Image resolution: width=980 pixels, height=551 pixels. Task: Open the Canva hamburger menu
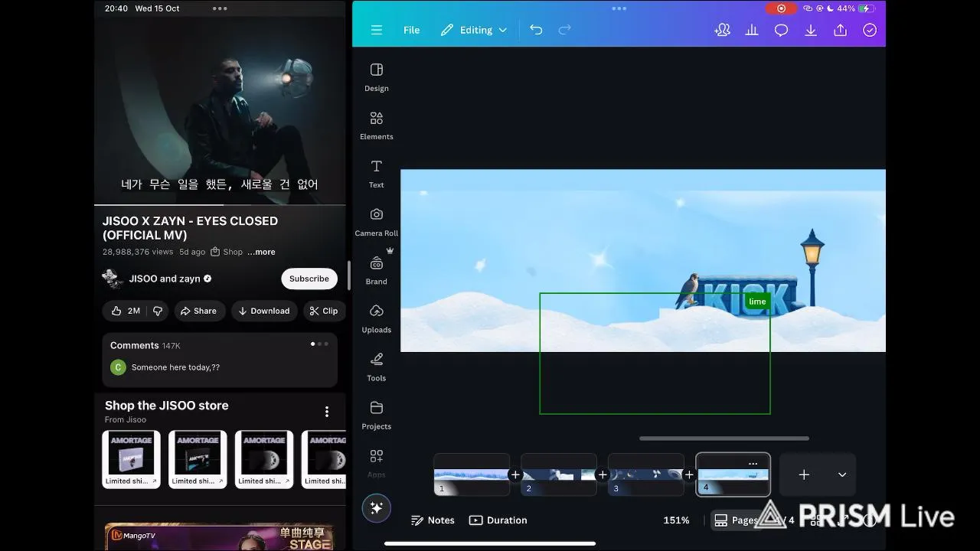[376, 30]
